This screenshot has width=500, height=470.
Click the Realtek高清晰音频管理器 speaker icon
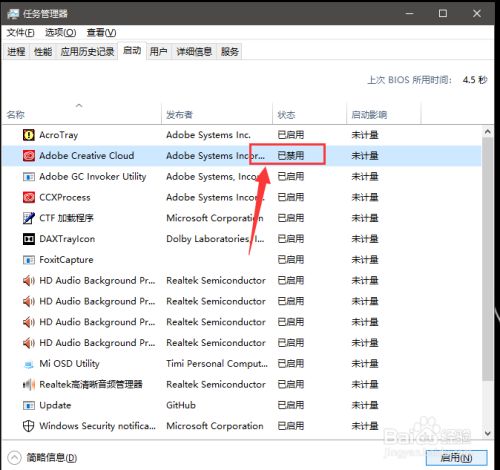(x=29, y=385)
